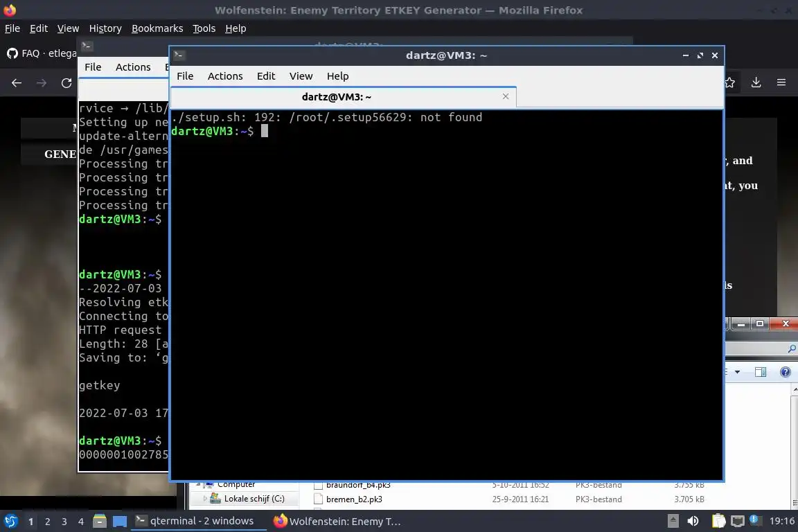The height and width of the screenshot is (532, 798).
Task: Open the Firefox Bookmarks menu
Action: coord(157,28)
